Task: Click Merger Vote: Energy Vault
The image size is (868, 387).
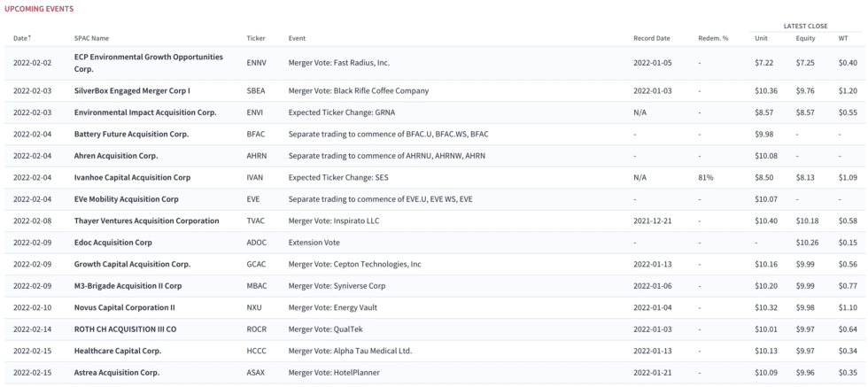Action: pyautogui.click(x=331, y=308)
